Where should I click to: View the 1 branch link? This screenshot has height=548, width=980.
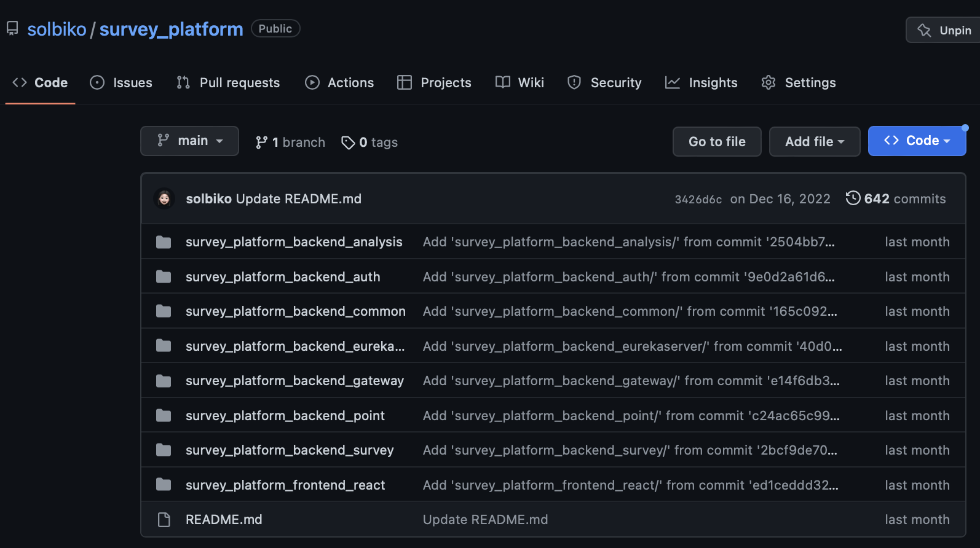[x=290, y=143]
